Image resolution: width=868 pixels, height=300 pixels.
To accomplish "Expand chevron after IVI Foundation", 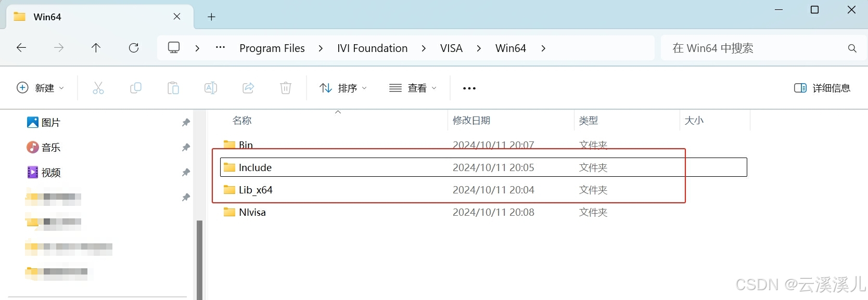I will click(x=424, y=48).
